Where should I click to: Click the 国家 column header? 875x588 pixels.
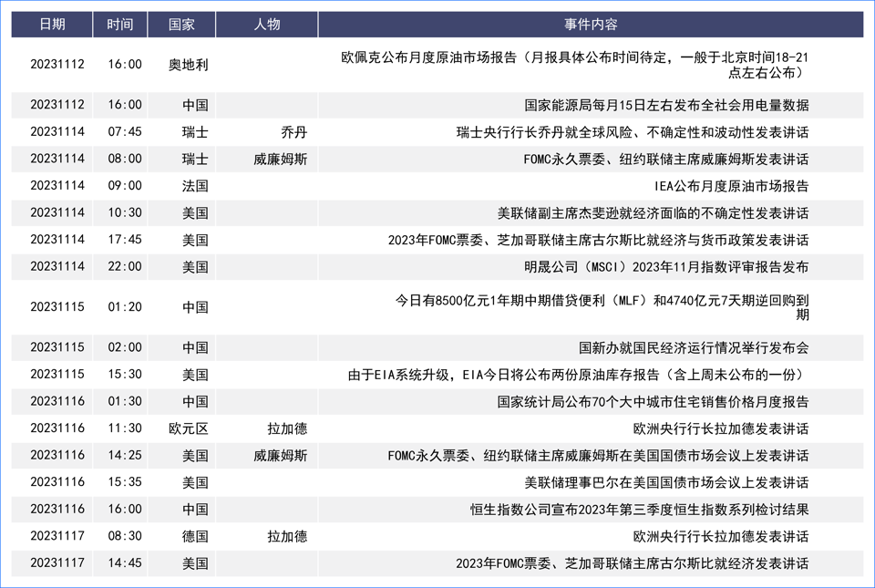[x=181, y=24]
